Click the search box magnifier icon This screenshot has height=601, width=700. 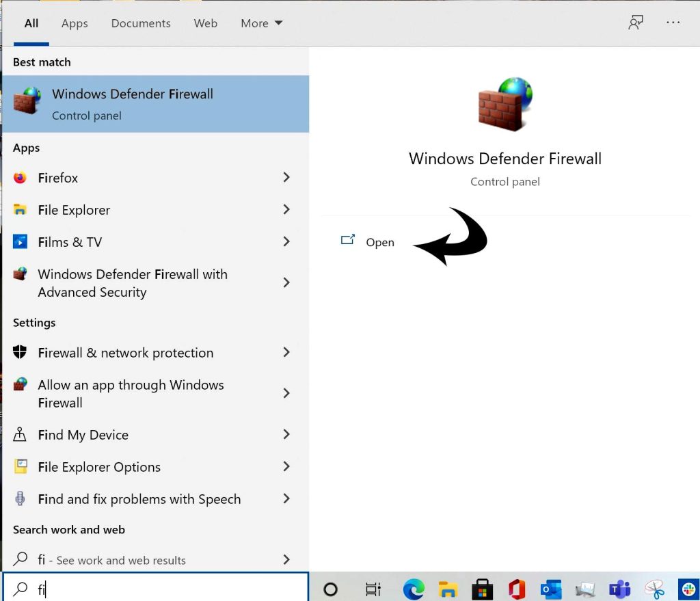(20, 589)
